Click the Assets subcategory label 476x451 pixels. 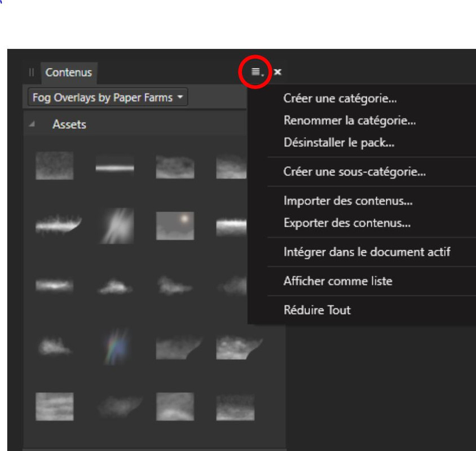point(69,125)
